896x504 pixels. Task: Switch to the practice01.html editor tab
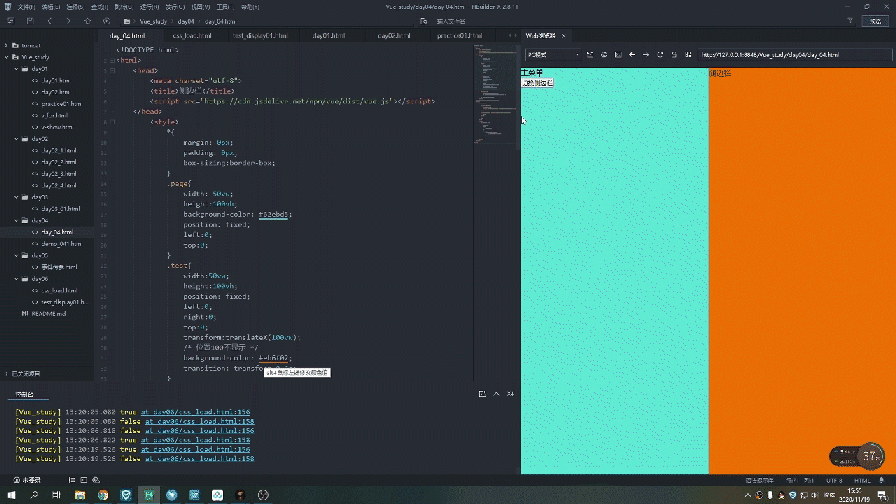click(459, 35)
